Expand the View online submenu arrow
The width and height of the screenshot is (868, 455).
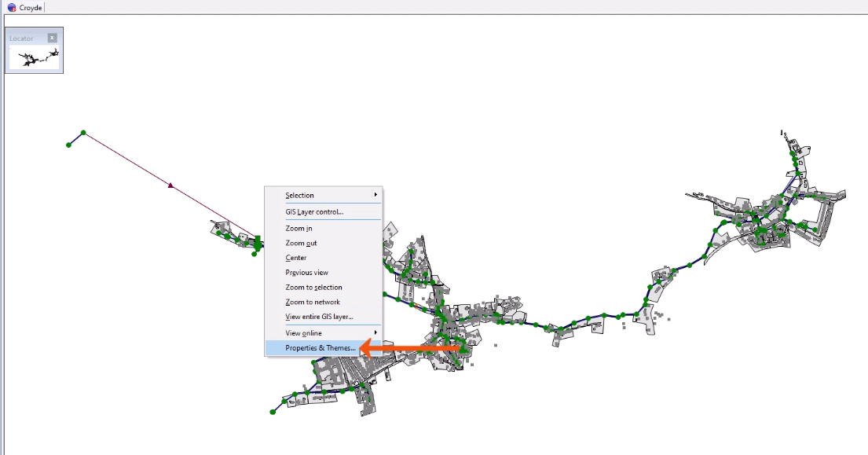(x=375, y=333)
